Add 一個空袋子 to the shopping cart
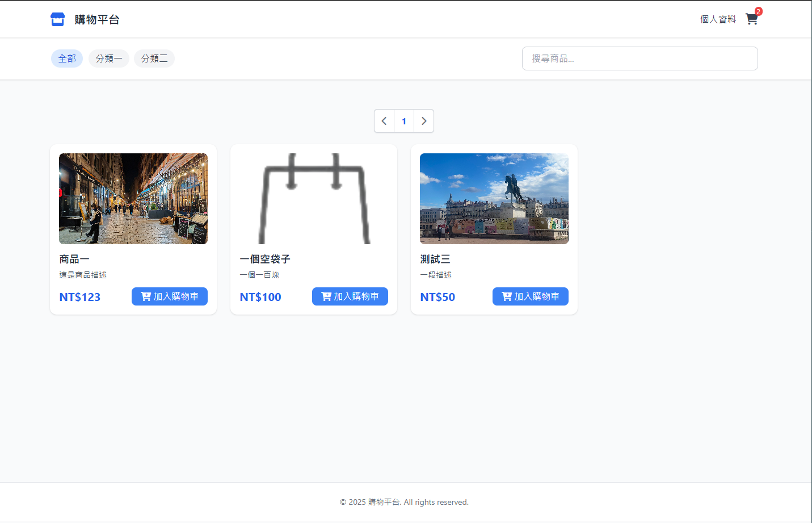The height and width of the screenshot is (523, 812). click(x=350, y=296)
